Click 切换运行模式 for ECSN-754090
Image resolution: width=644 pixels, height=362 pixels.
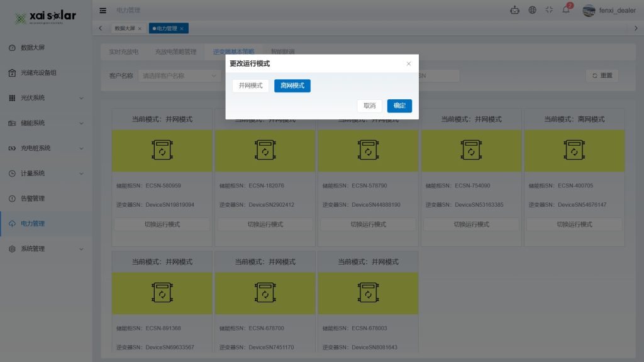471,224
